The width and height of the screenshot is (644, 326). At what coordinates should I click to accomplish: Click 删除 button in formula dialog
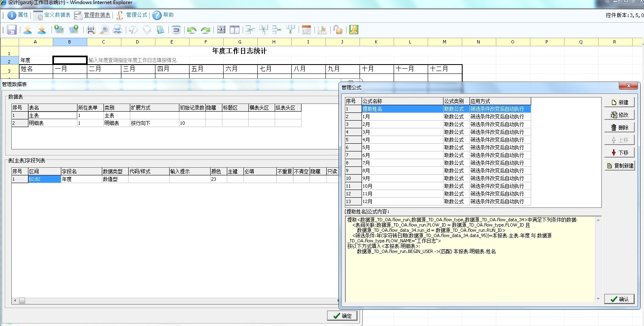(619, 127)
